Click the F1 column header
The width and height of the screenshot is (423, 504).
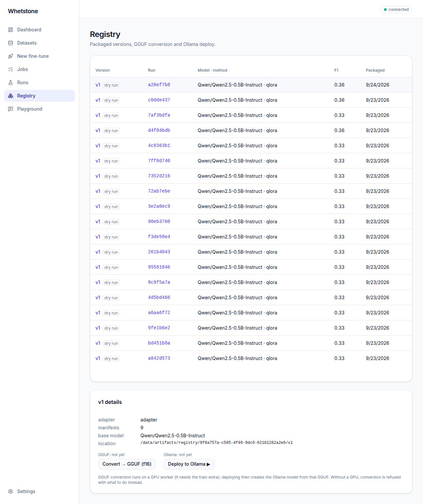pyautogui.click(x=336, y=70)
